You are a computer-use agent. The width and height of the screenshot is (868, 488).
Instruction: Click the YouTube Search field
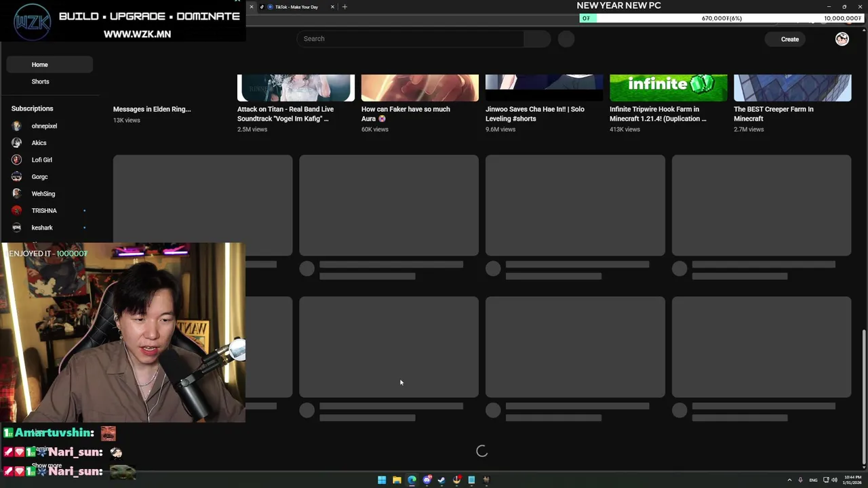[410, 39]
